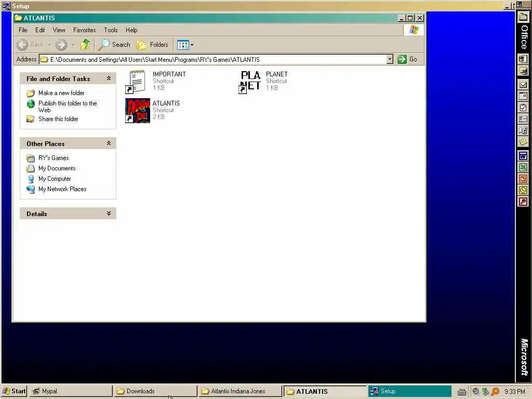The height and width of the screenshot is (399, 532).
Task: Click the green network tray icon
Action: click(485, 392)
